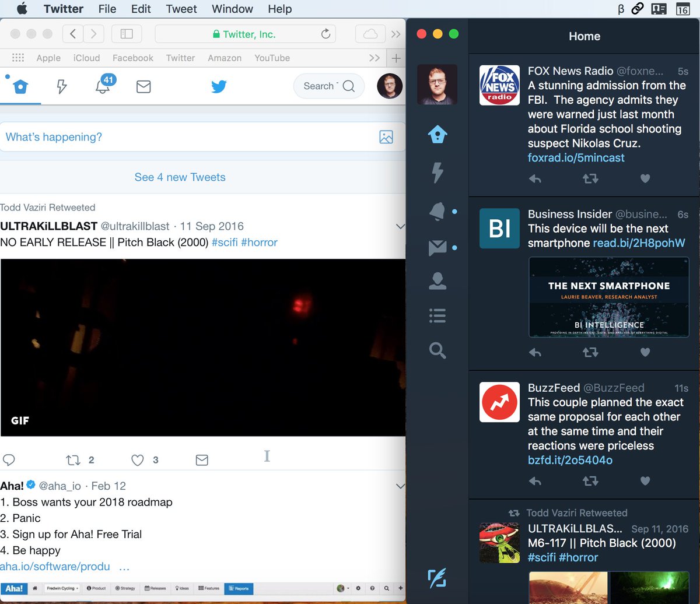The image size is (700, 604).
Task: Click profile avatar in Safari Twitter header
Action: (x=390, y=86)
